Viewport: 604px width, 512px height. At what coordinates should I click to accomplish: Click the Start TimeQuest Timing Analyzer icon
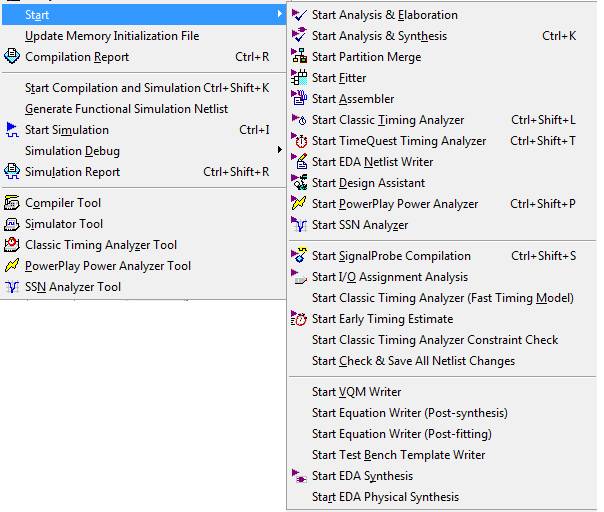tap(299, 141)
